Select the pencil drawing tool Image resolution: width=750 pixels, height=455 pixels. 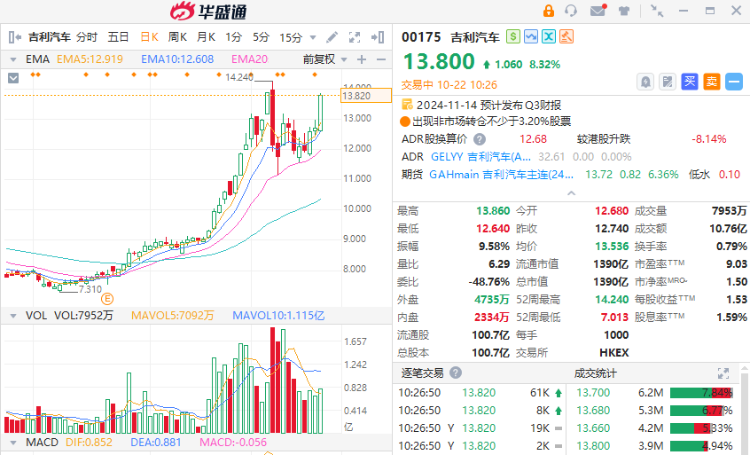point(332,37)
